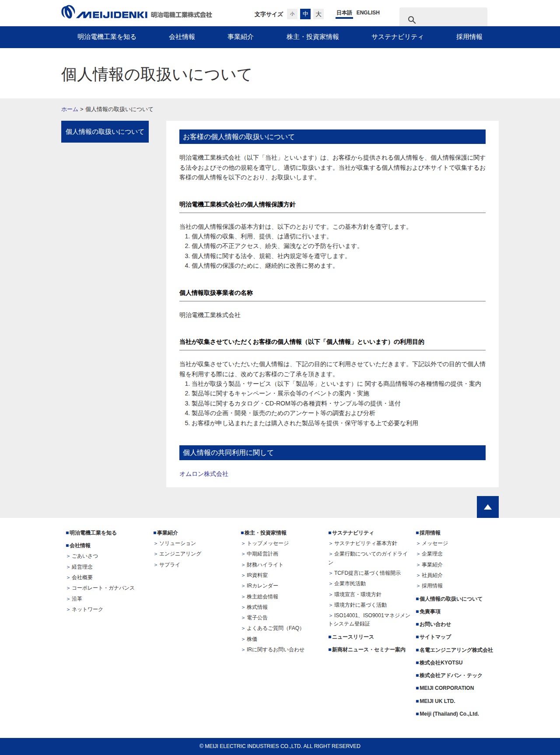The width and height of the screenshot is (560, 755).
Task: Open footer IRカレンダー link
Action: (262, 586)
